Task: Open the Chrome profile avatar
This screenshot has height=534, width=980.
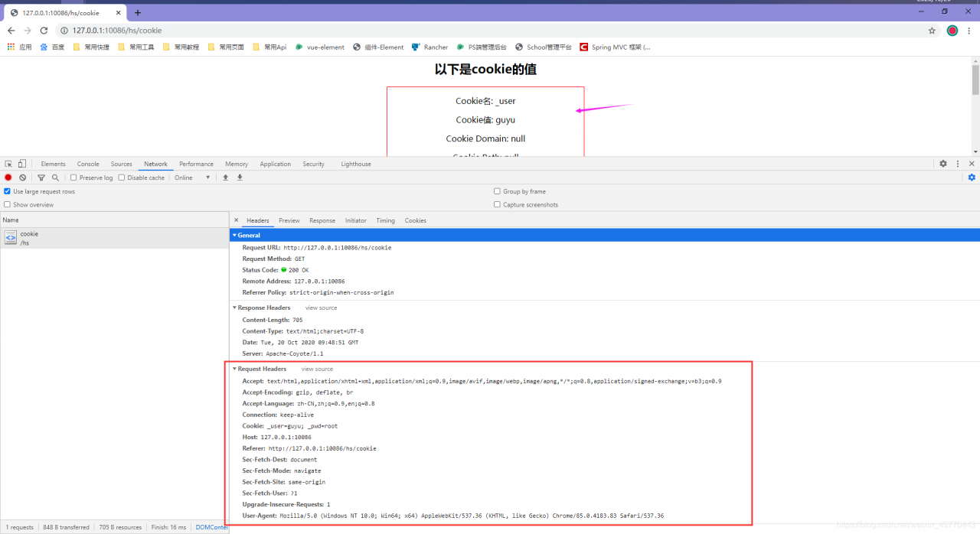Action: 952,31
